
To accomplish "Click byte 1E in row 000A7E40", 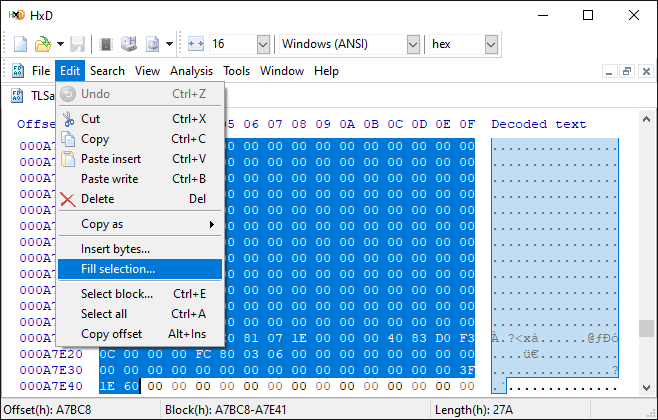I will point(107,386).
